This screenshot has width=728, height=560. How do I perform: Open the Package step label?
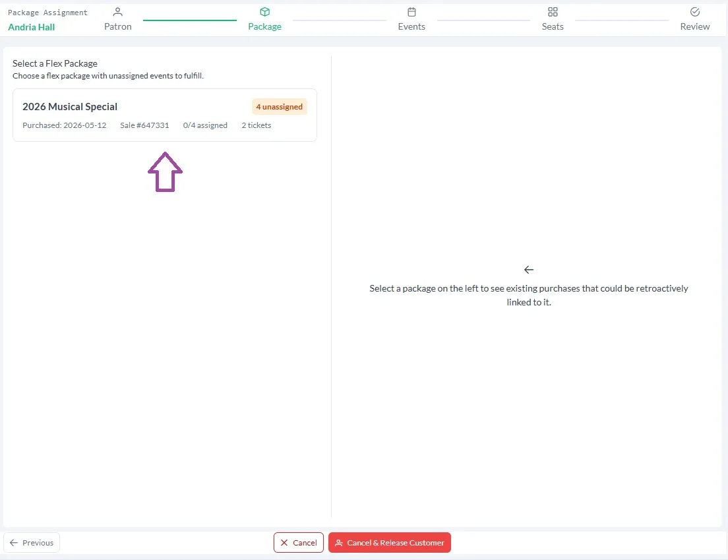pyautogui.click(x=264, y=26)
